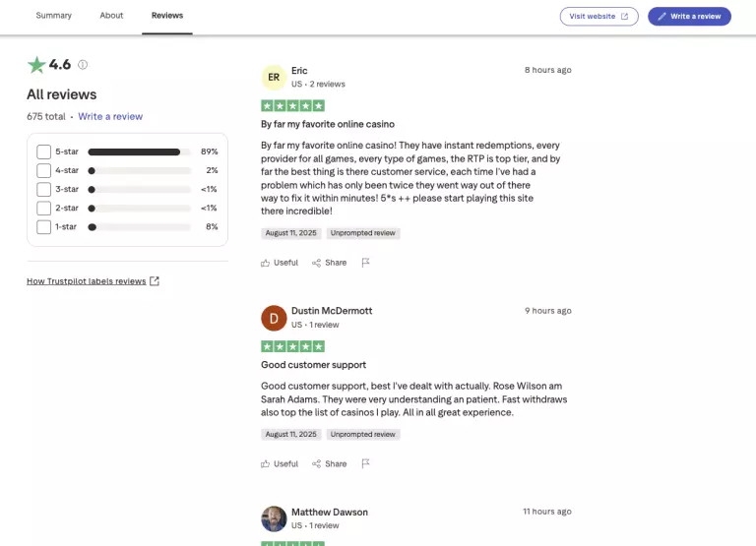Check the 5-star filter checkbox

[43, 152]
